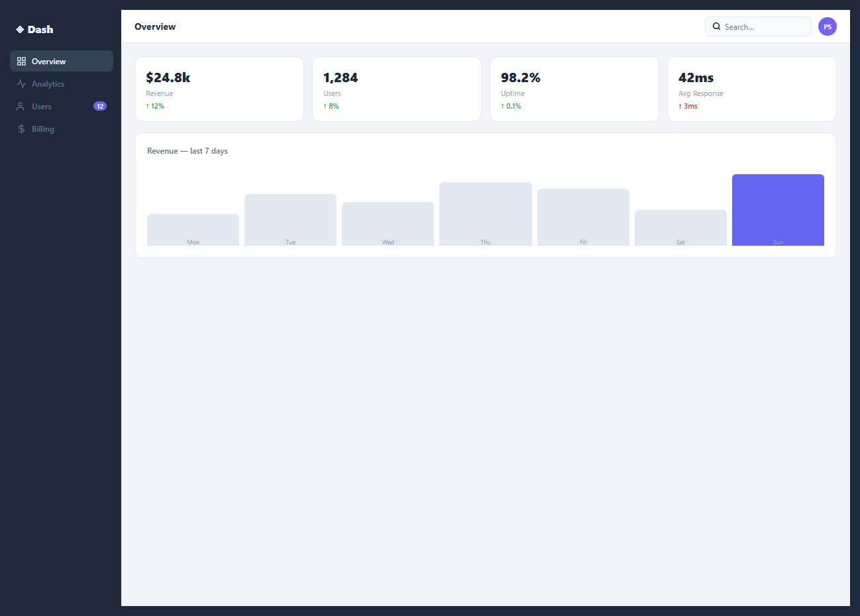Click the ↑ 8% users change
The height and width of the screenshot is (616, 860).
point(331,106)
